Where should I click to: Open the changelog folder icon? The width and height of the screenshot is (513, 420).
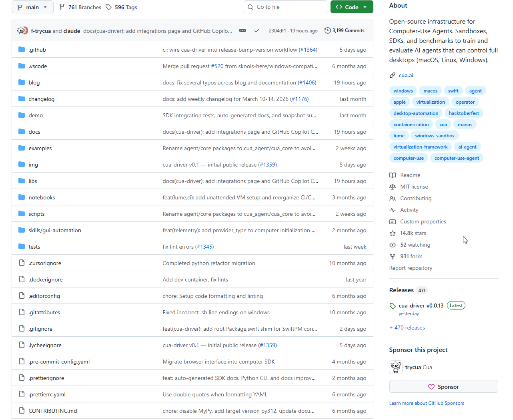[x=22, y=99]
